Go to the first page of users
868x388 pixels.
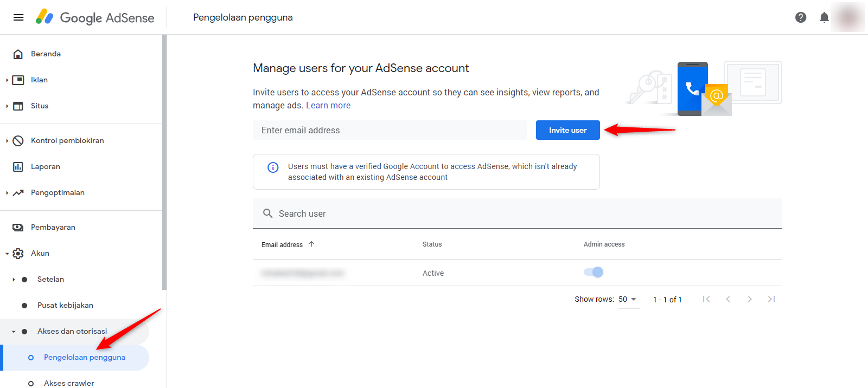pos(706,299)
